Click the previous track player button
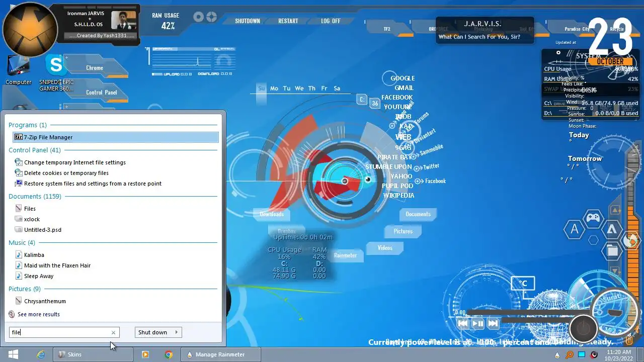 463,324
